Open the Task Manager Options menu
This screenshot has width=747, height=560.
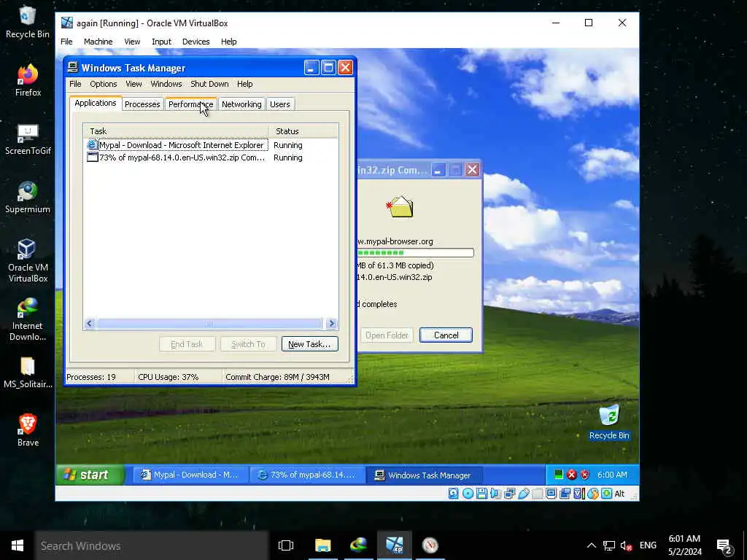[104, 84]
